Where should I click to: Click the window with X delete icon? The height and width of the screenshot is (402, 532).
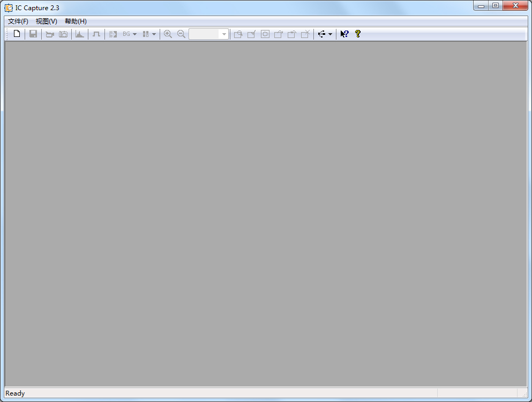click(x=305, y=34)
